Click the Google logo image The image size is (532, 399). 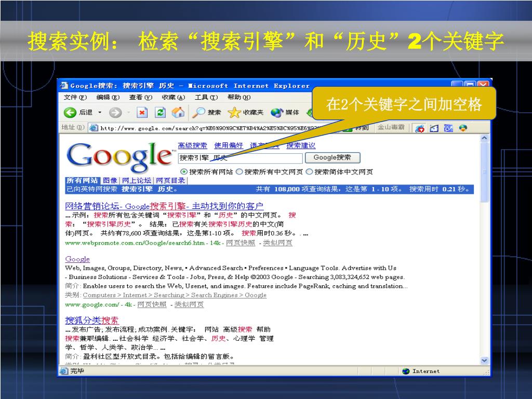[119, 157]
